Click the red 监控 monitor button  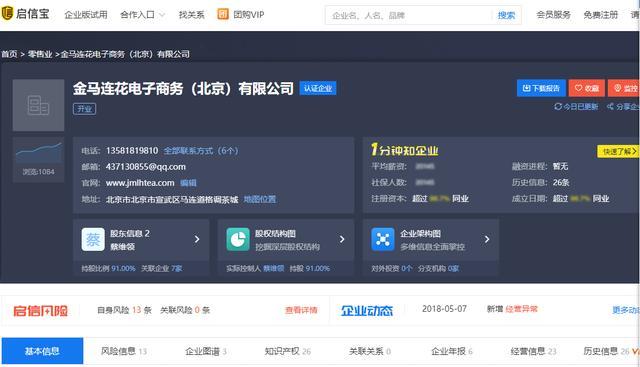pos(624,88)
